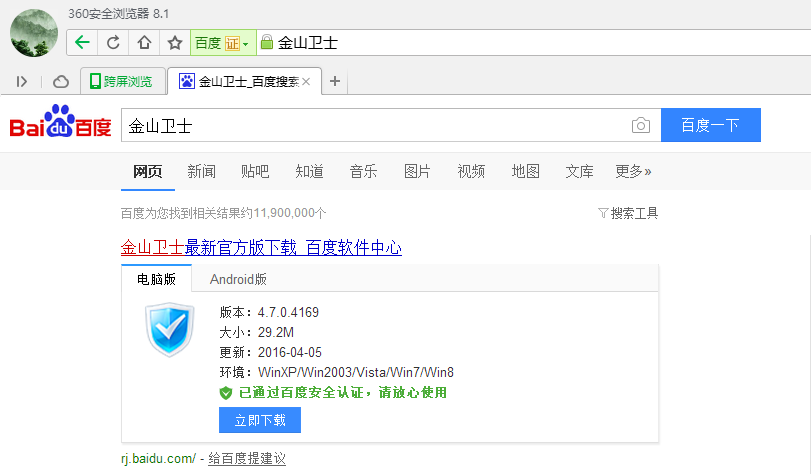Close the 金山卫士_百度搜索 tab
The height and width of the screenshot is (474, 811).
[306, 82]
